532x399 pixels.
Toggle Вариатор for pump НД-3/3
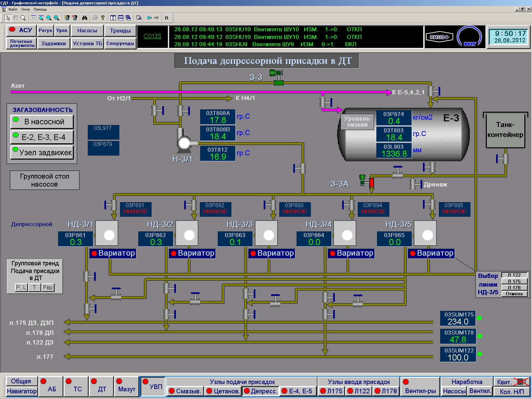click(x=272, y=253)
